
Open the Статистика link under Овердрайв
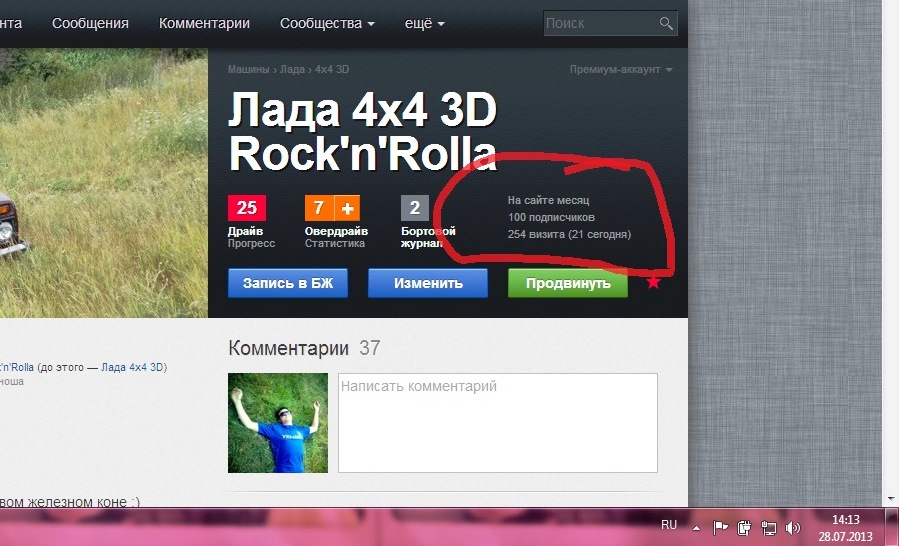[x=335, y=244]
